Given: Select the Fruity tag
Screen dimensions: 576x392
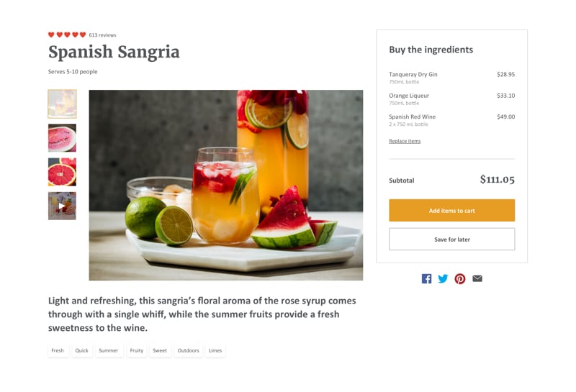Looking at the screenshot, I should pos(137,350).
